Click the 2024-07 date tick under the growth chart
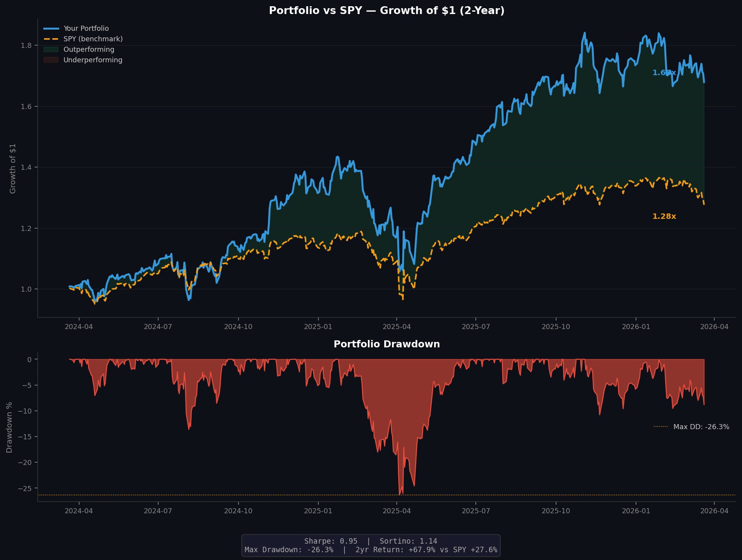The height and width of the screenshot is (560, 742). pyautogui.click(x=158, y=327)
